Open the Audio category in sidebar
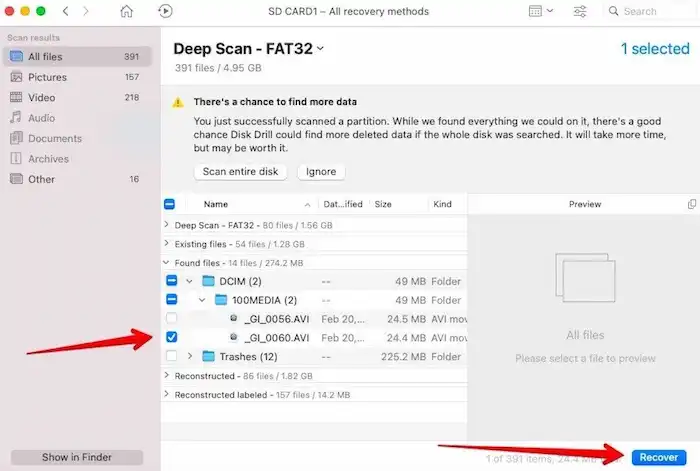The image size is (700, 471). click(x=41, y=118)
